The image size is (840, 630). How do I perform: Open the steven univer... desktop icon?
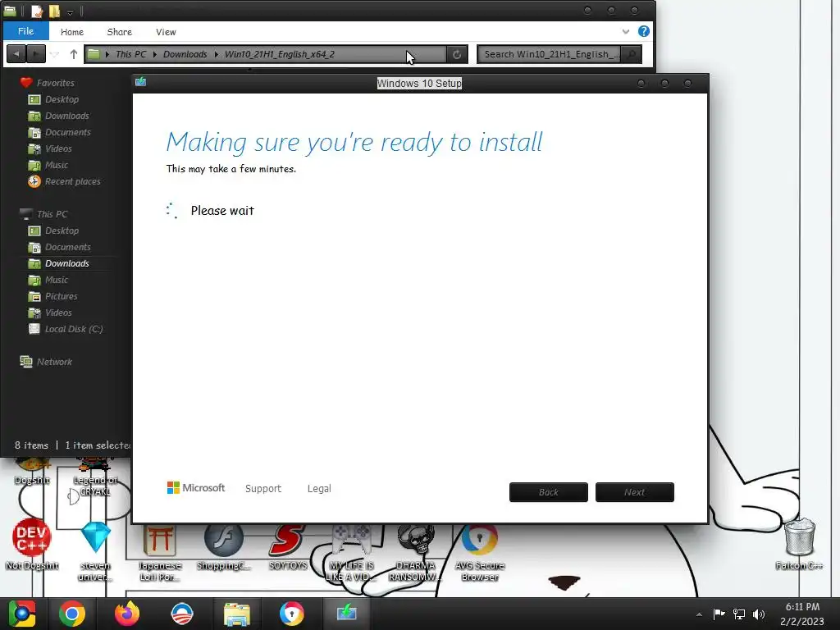tap(95, 550)
